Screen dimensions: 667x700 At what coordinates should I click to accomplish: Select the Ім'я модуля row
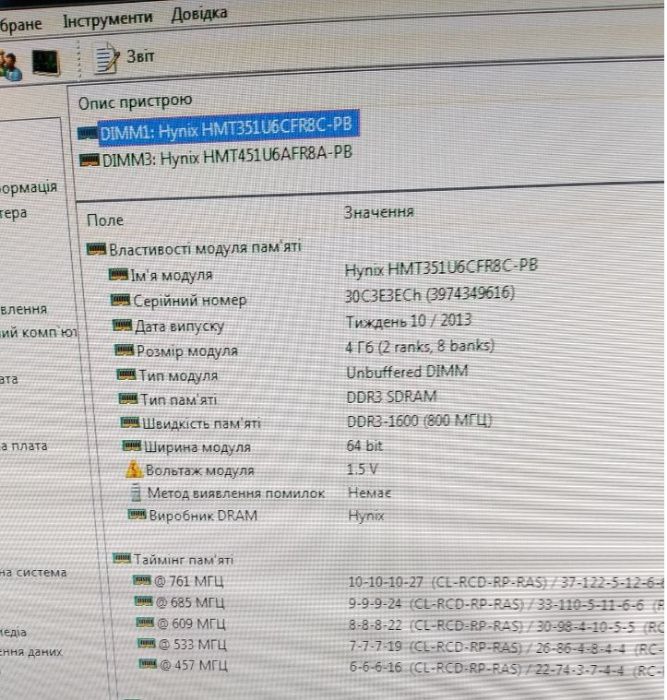pos(171,275)
